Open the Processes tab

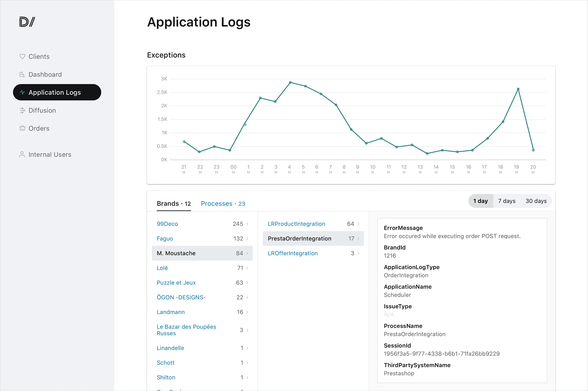[x=223, y=204]
